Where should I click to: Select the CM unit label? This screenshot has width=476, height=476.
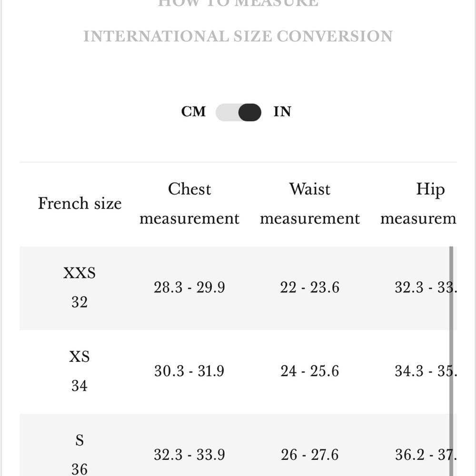193,112
